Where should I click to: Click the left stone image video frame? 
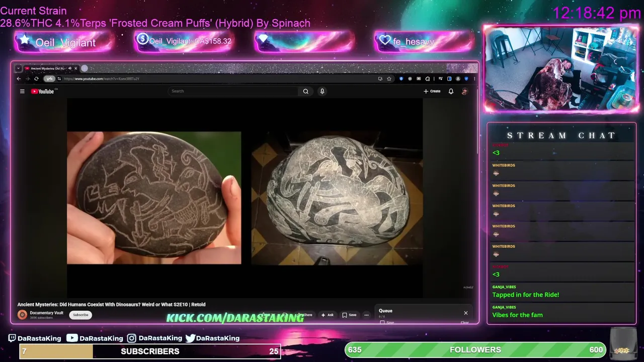154,198
